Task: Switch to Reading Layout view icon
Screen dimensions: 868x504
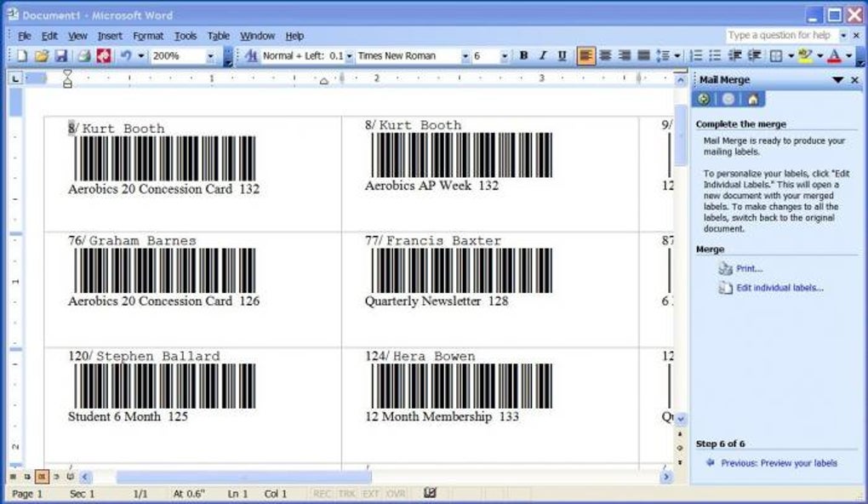Action: pyautogui.click(x=70, y=476)
